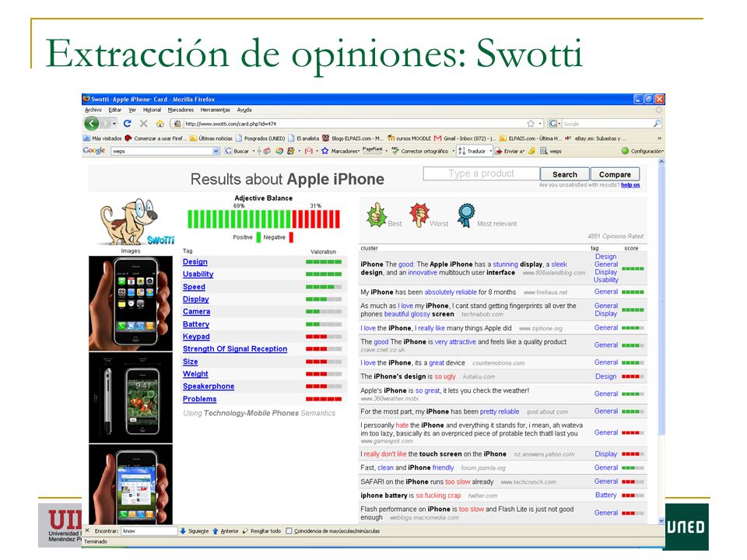Click the help us link
Image resolution: width=747 pixels, height=560 pixels.
point(630,185)
